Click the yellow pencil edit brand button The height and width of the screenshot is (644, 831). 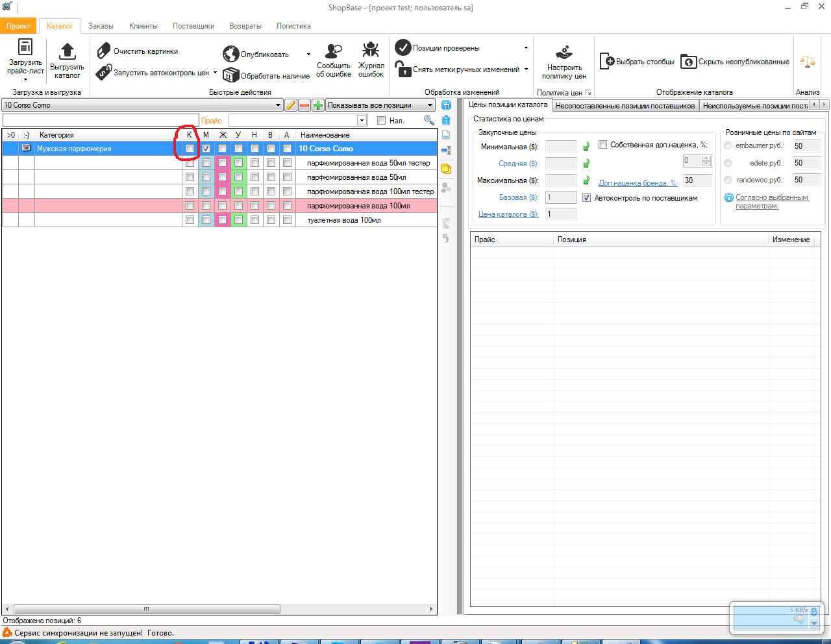pos(291,105)
